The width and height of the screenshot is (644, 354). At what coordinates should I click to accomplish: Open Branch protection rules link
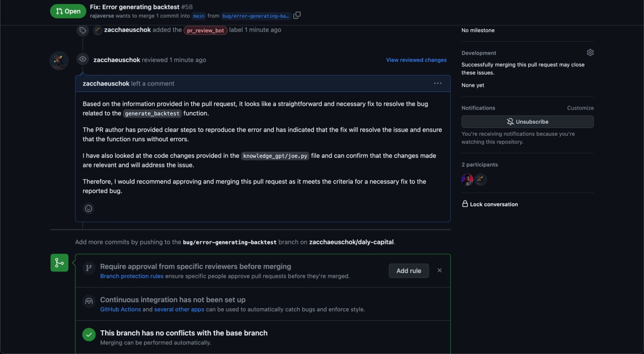click(x=132, y=276)
